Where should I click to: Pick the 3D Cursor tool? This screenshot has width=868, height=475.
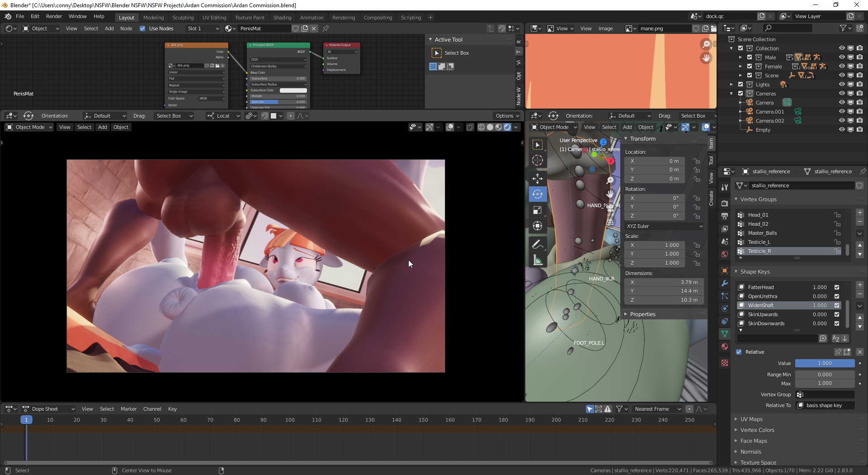point(538,160)
